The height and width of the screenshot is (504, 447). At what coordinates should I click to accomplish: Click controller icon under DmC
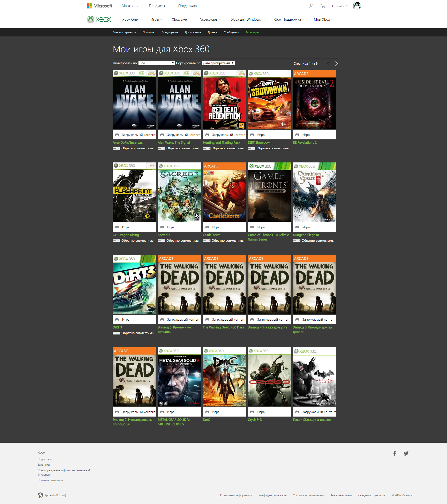[207, 412]
